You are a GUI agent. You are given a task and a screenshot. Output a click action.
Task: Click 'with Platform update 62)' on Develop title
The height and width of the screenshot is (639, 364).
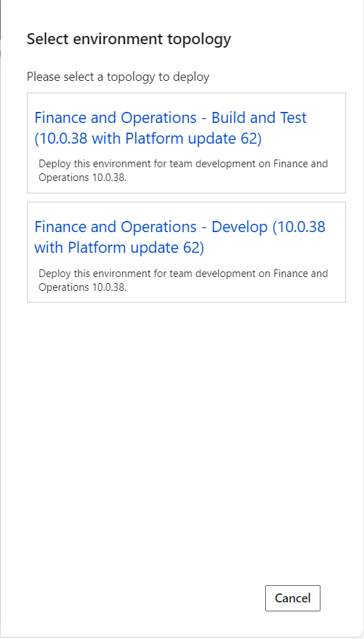[x=119, y=248]
